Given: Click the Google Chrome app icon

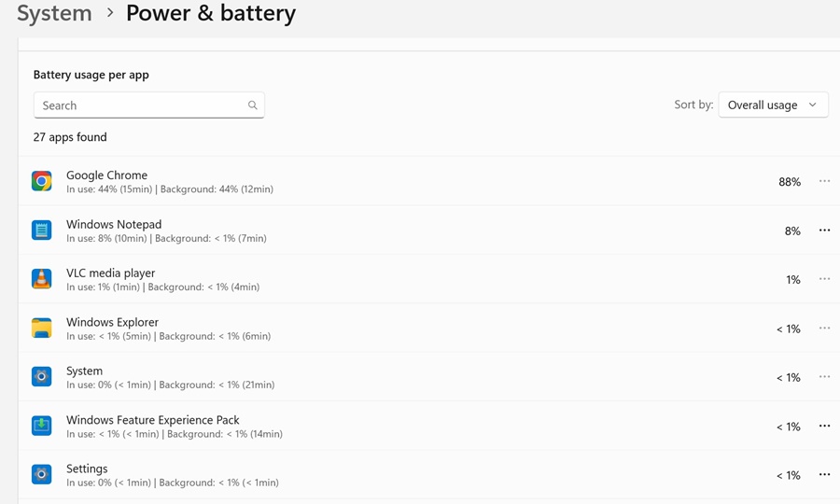Looking at the screenshot, I should [x=41, y=181].
